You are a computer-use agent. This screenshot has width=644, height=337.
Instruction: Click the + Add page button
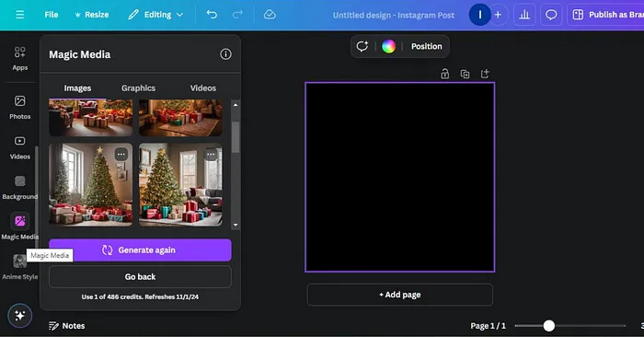pos(399,295)
